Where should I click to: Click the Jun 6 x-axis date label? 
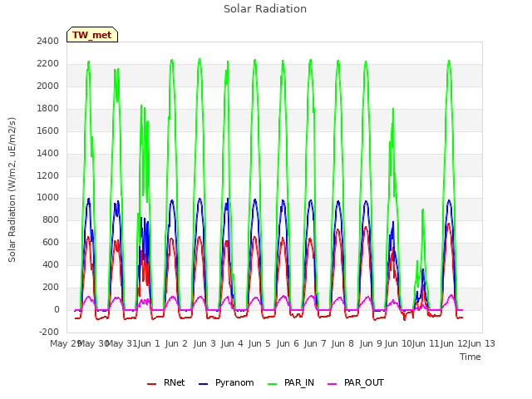(288, 343)
